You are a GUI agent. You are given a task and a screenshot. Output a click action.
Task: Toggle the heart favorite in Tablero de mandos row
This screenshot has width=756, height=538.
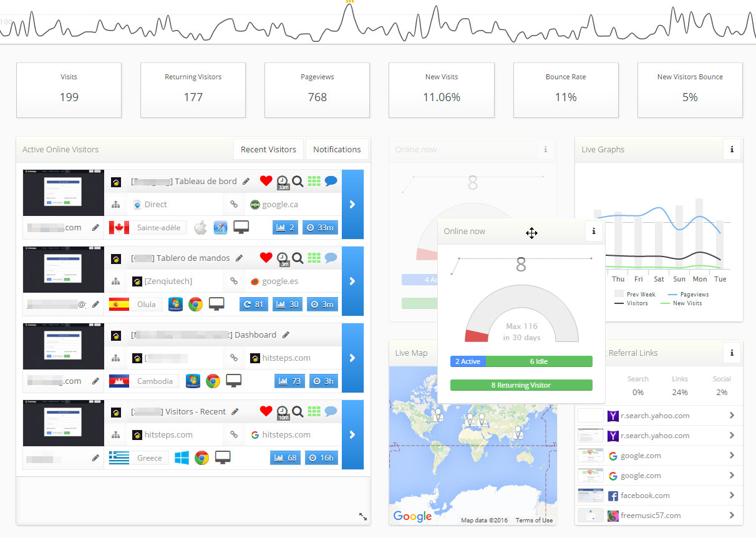(x=266, y=258)
